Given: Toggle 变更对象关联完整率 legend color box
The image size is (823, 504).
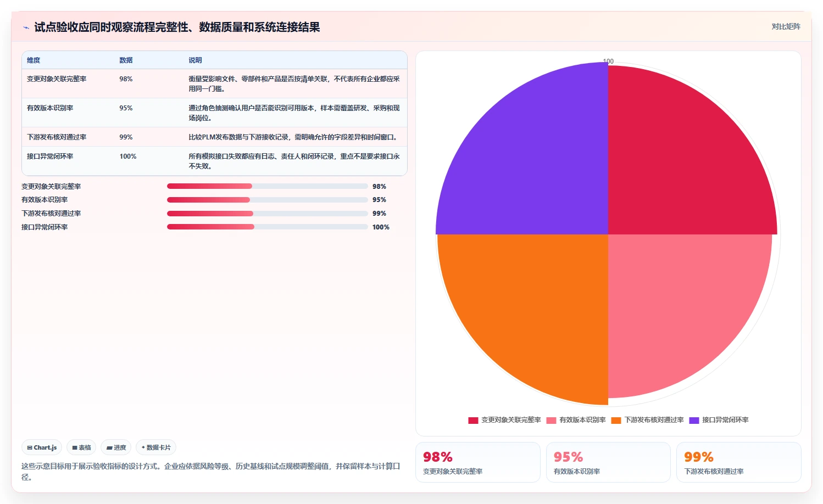Looking at the screenshot, I should pos(473,420).
